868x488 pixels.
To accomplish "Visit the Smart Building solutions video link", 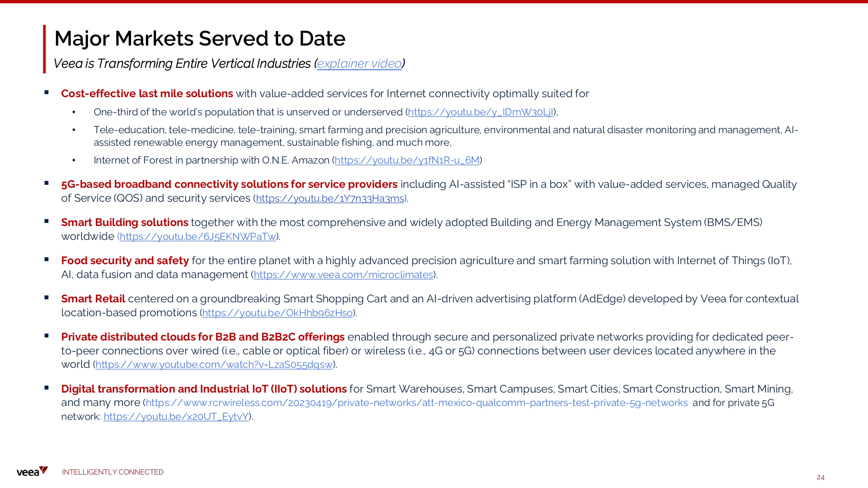I will (198, 237).
